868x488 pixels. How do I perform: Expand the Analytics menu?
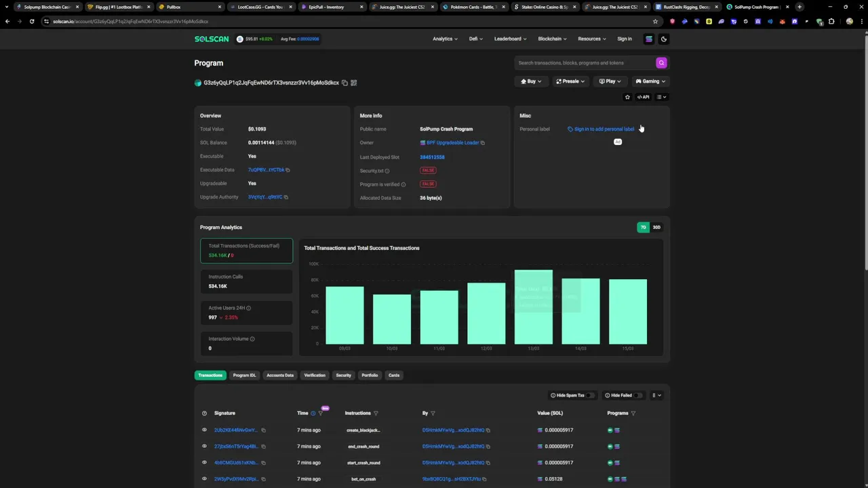point(445,39)
